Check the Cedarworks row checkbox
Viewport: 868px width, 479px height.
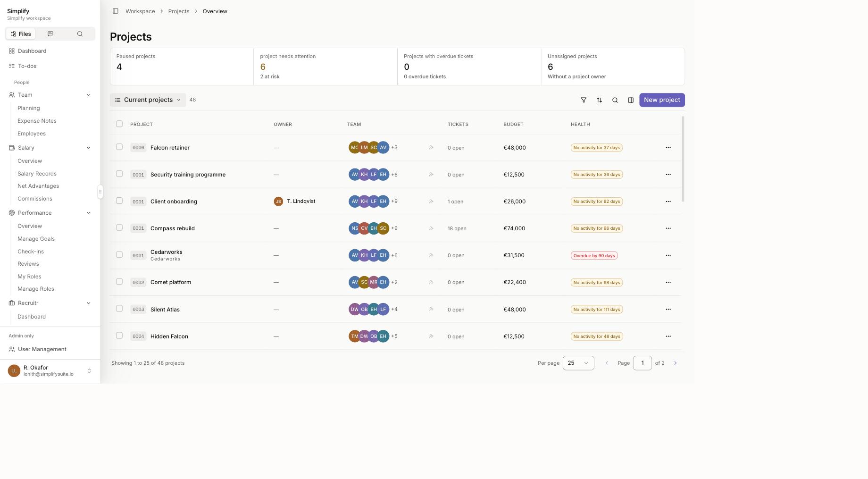tap(119, 254)
